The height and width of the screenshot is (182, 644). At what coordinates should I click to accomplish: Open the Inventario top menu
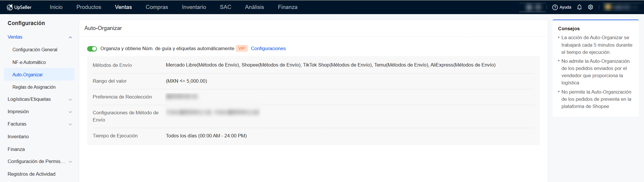(194, 7)
